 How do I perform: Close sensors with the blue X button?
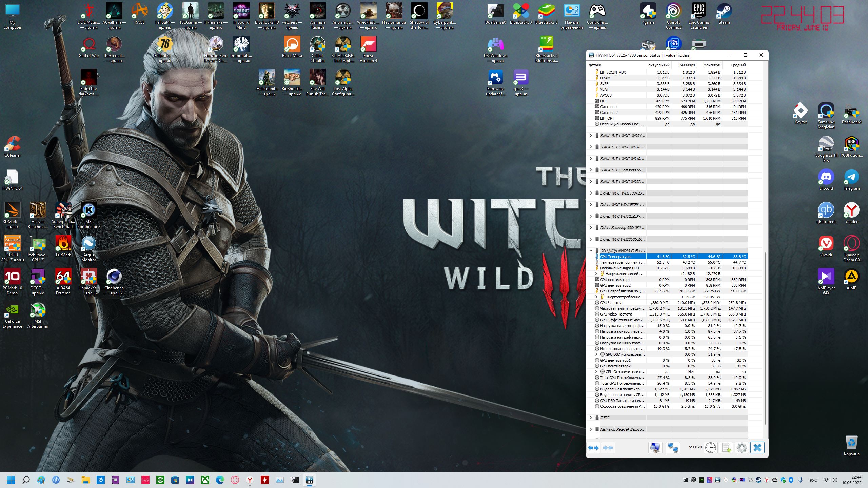pos(757,448)
